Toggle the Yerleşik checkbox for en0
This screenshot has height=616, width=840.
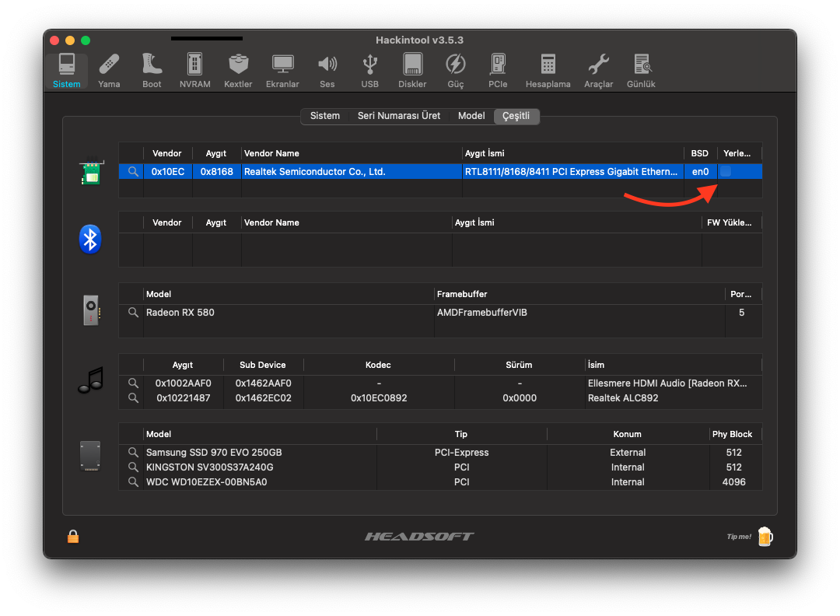(726, 172)
